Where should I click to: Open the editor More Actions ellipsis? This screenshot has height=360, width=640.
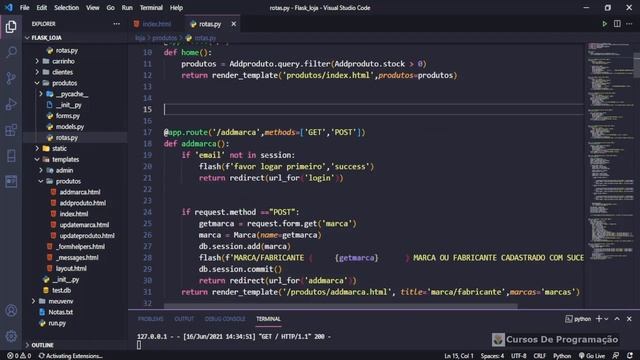(629, 24)
